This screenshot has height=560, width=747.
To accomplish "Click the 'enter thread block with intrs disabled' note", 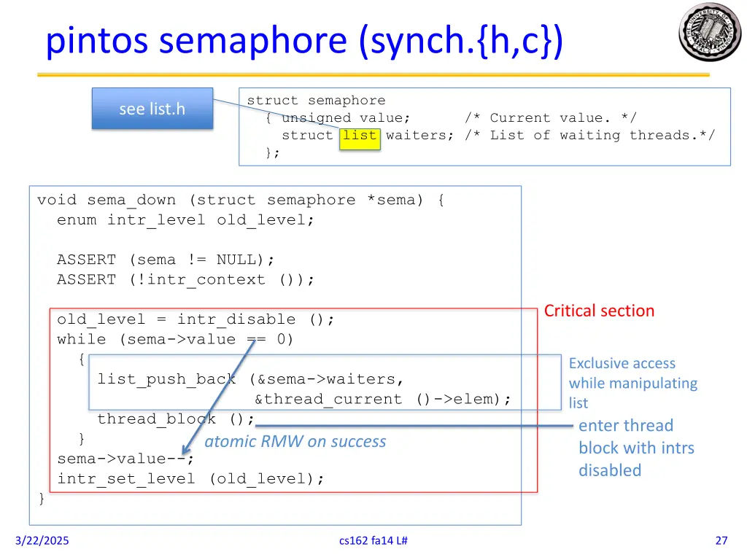I will pyautogui.click(x=636, y=448).
